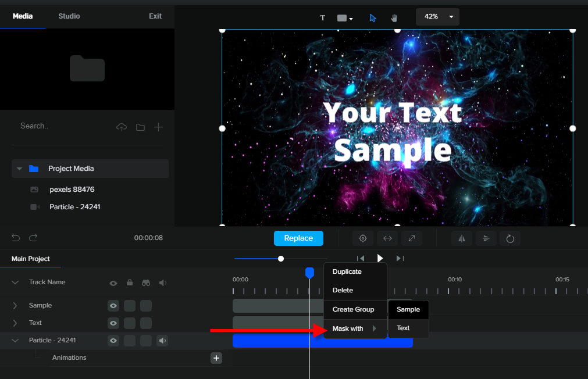Open the 42% zoom dropdown
Viewport: 588px width, 379px height.
click(437, 17)
